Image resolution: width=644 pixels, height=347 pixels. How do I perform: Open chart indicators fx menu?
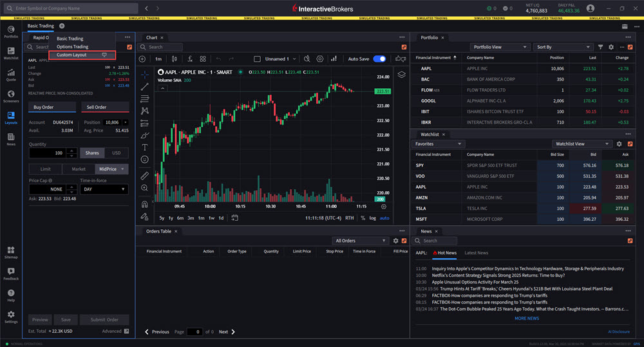point(190,59)
